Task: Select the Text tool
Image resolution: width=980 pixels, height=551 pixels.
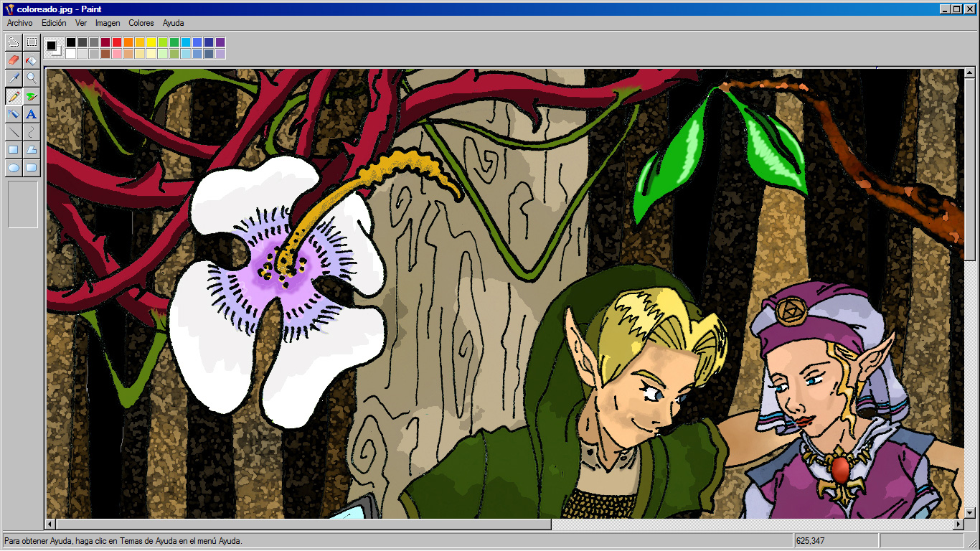Action: tap(31, 113)
